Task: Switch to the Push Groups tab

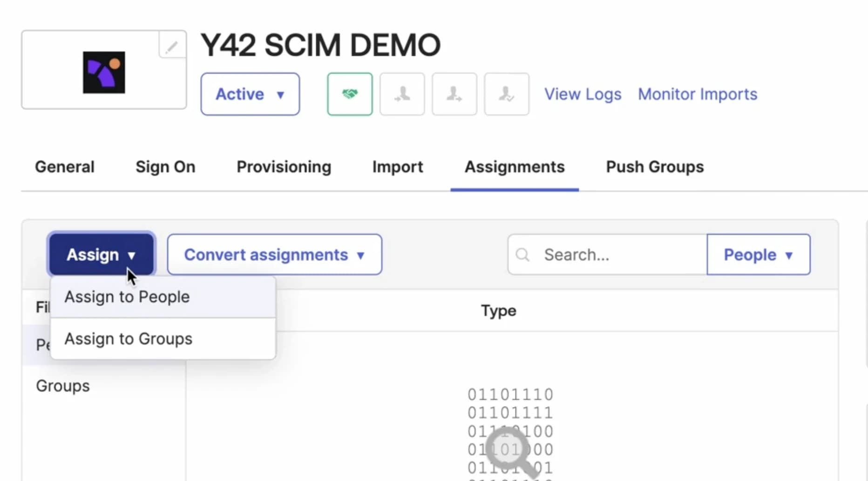Action: (655, 167)
